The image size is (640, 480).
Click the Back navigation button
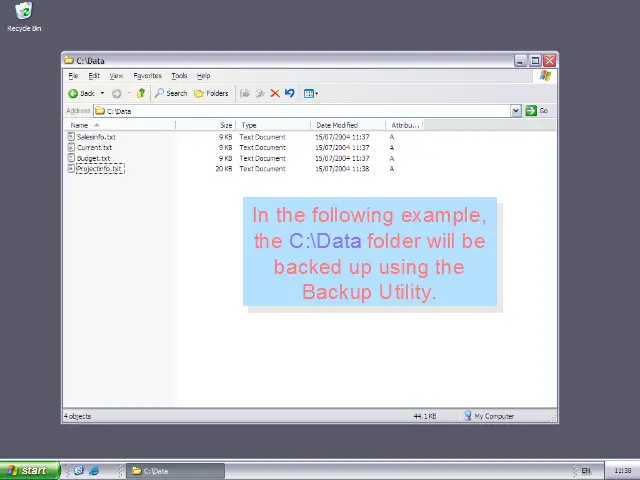(81, 93)
